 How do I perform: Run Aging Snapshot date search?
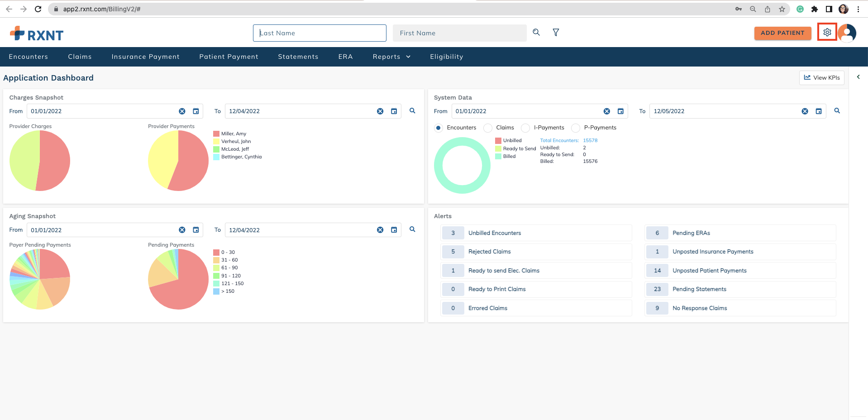[x=412, y=229]
